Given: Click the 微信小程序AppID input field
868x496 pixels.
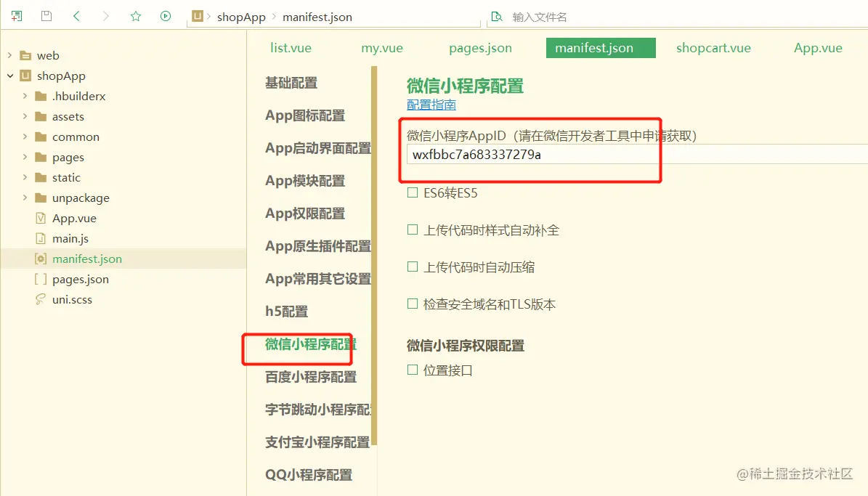Looking at the screenshot, I should click(637, 155).
